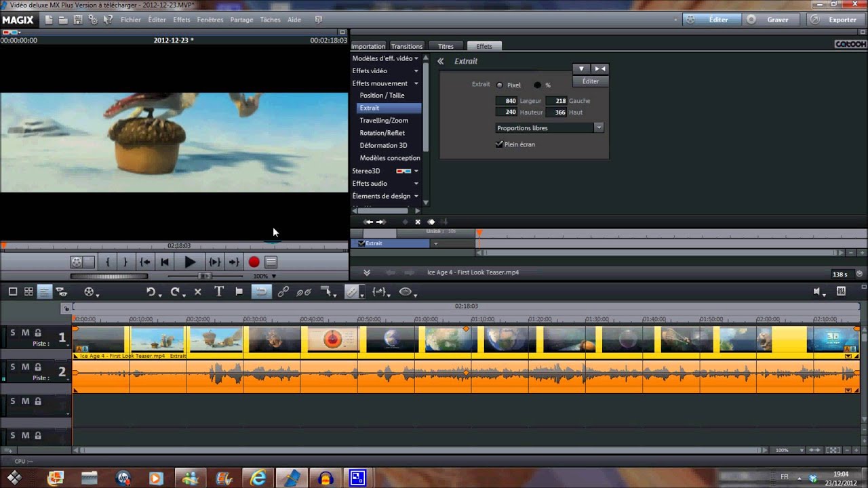Select the highlighted link/razor tool icon
The image size is (868, 488).
(x=352, y=291)
